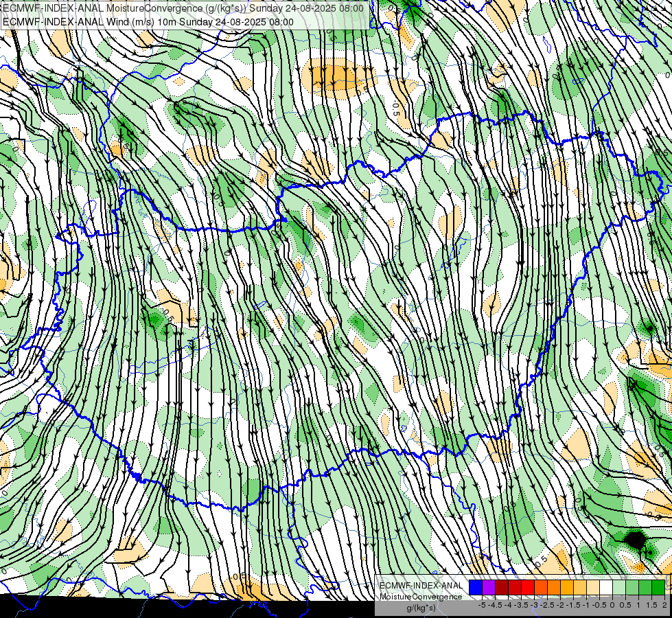Select legend swatch between -4.5 and -4
Image resolution: width=672 pixels, height=618 pixels.
pos(502,587)
